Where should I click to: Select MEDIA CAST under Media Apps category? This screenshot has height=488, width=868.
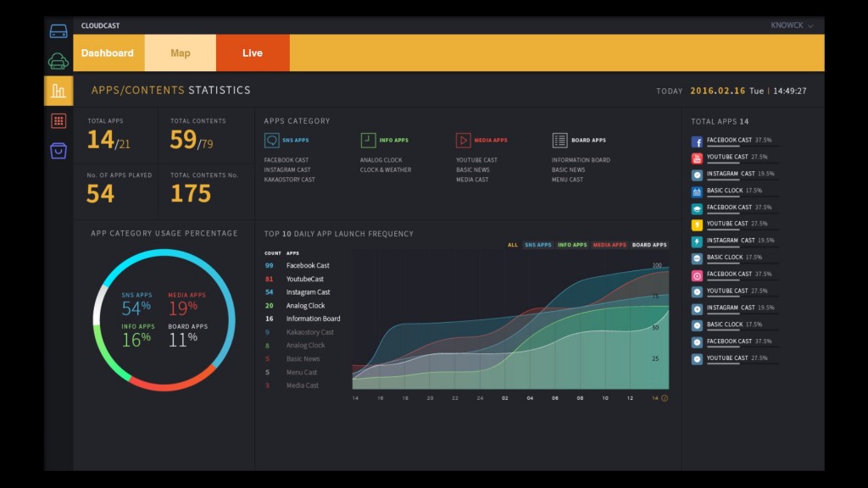pyautogui.click(x=472, y=180)
